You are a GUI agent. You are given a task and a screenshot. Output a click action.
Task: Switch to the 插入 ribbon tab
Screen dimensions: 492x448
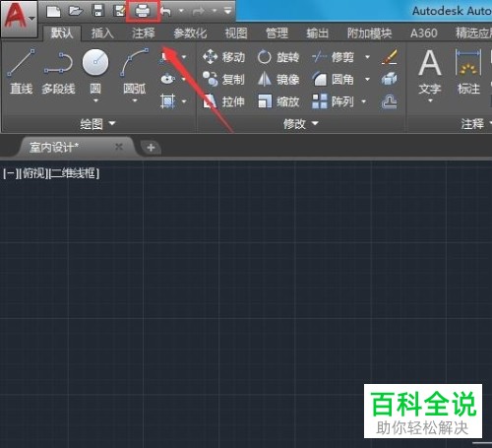coord(102,33)
